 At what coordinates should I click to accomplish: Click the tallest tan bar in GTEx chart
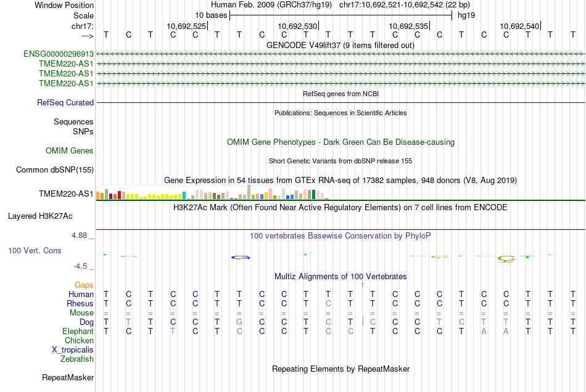(x=249, y=192)
